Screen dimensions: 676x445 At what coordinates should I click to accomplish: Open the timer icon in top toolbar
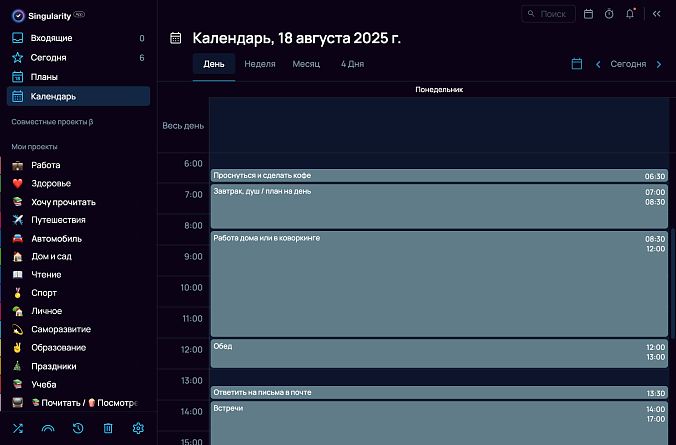(x=609, y=14)
